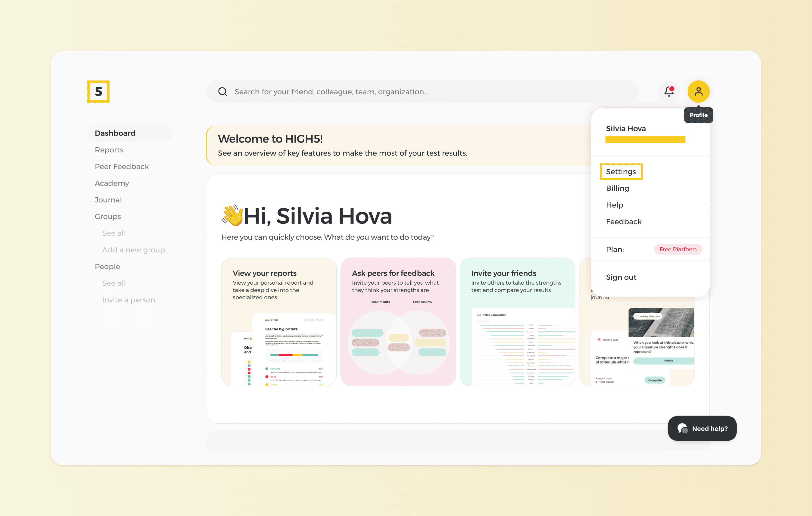Click the HIGH5 logo icon
Image resolution: width=812 pixels, height=516 pixels.
click(98, 91)
